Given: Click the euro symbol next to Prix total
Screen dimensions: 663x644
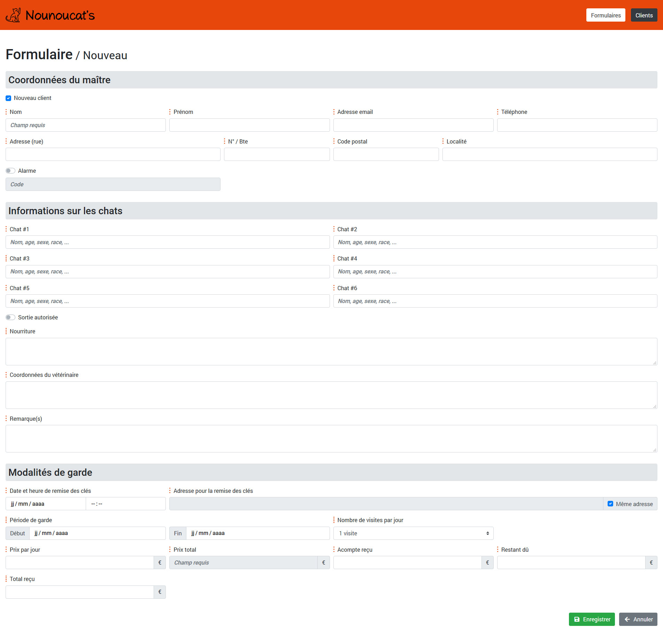Looking at the screenshot, I should [x=324, y=562].
